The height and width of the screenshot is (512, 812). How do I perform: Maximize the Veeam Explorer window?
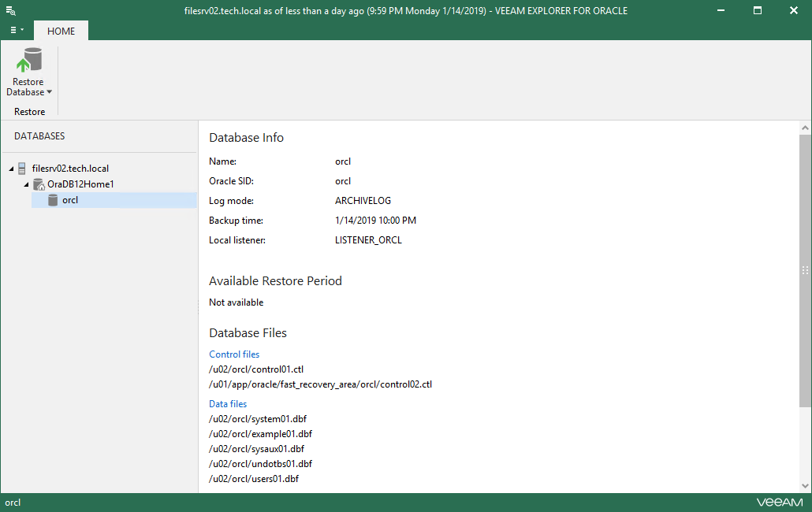tap(758, 10)
